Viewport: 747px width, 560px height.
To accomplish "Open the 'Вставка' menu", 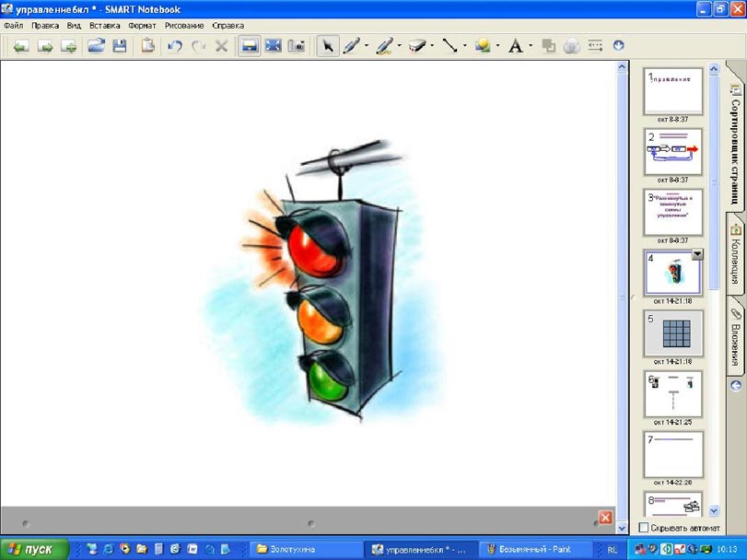I will click(x=104, y=26).
